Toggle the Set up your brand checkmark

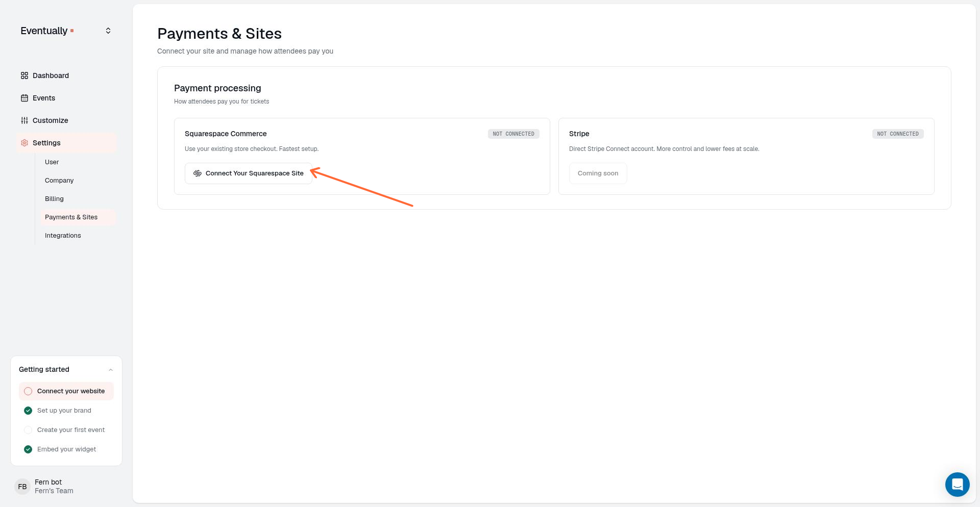point(28,411)
